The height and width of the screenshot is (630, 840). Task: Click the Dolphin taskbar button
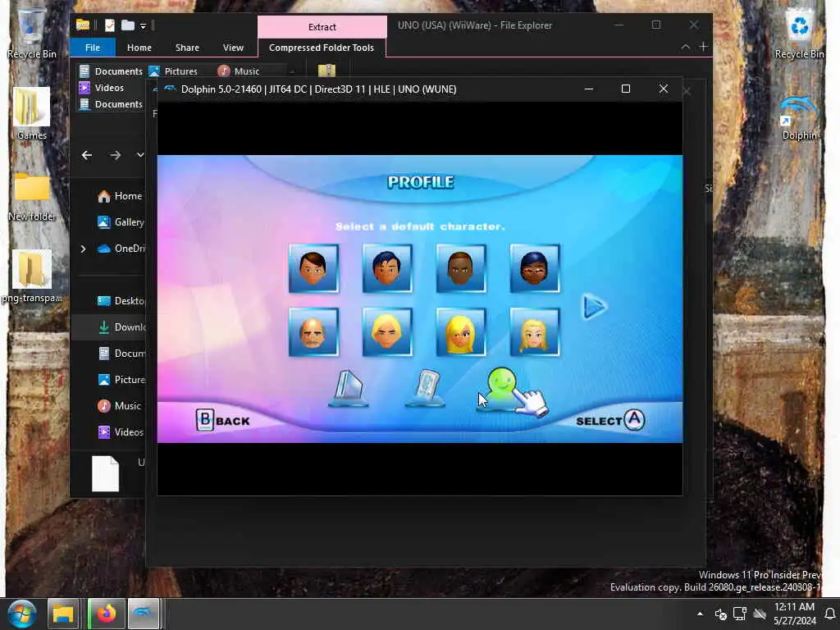[144, 614]
